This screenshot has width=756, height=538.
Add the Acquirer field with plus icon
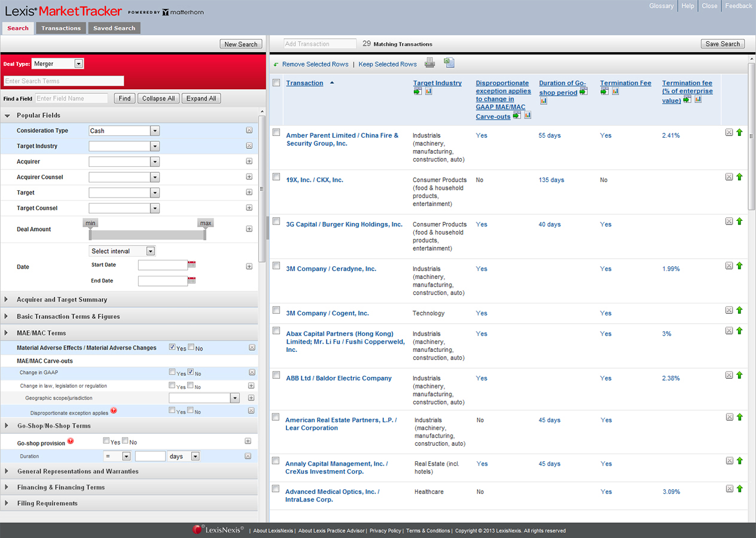pyautogui.click(x=249, y=162)
